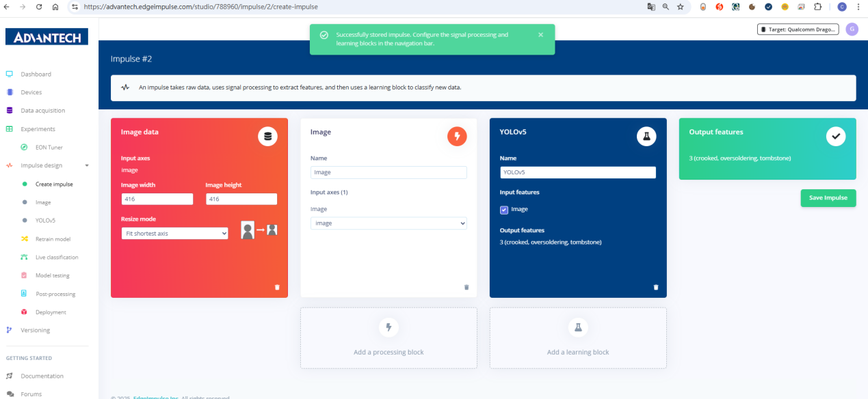Add a processing block
Viewport: 868px width, 399px height.
(x=389, y=338)
